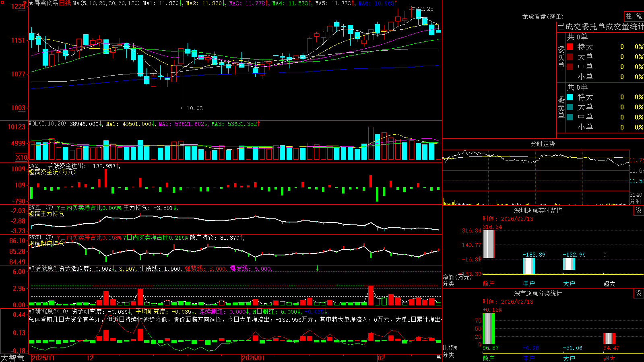Jump to the 2026/01 timeline marker
This screenshot has width=644, height=362.
pyautogui.click(x=254, y=358)
